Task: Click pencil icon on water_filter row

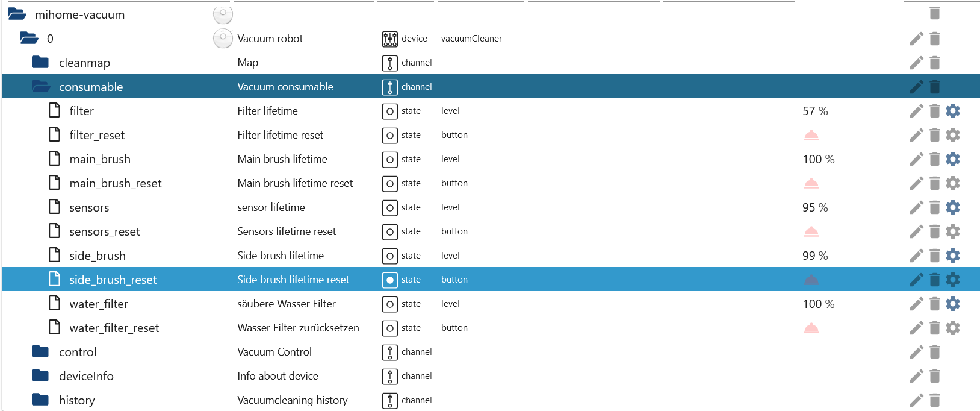Action: pos(916,304)
